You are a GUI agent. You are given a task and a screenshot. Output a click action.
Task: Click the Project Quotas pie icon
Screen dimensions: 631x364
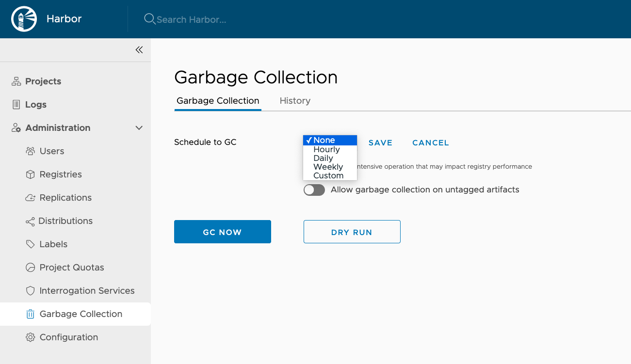[30, 268]
